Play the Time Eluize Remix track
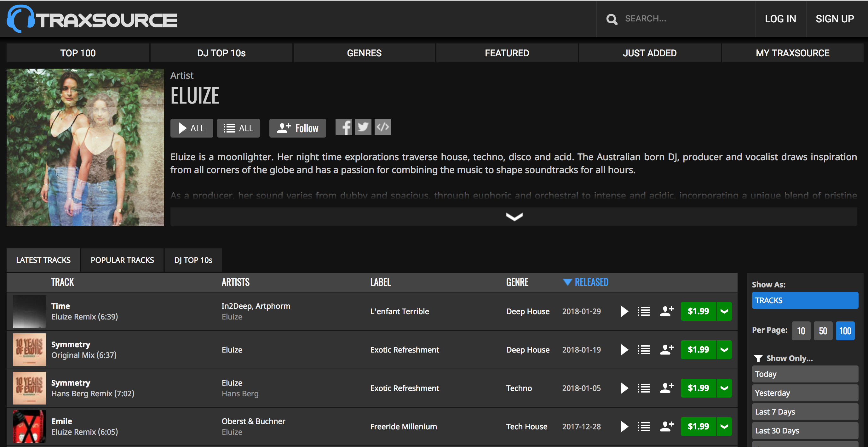This screenshot has width=868, height=447. coord(624,311)
